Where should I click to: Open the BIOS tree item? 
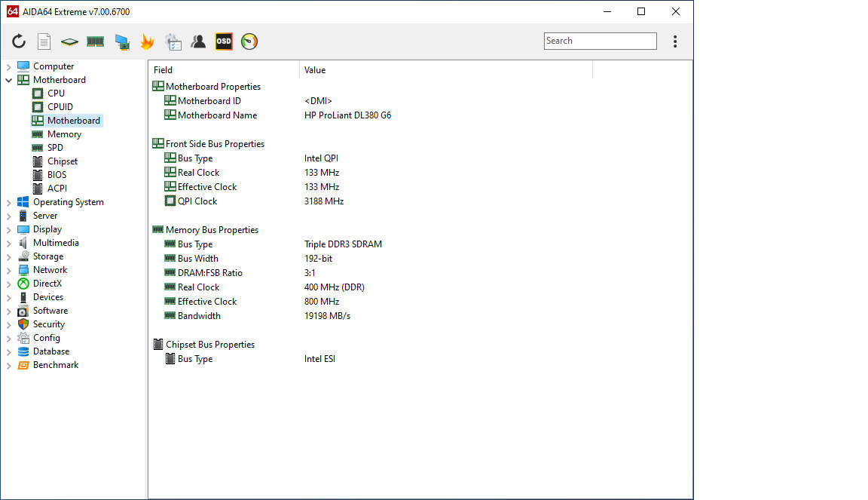(57, 174)
